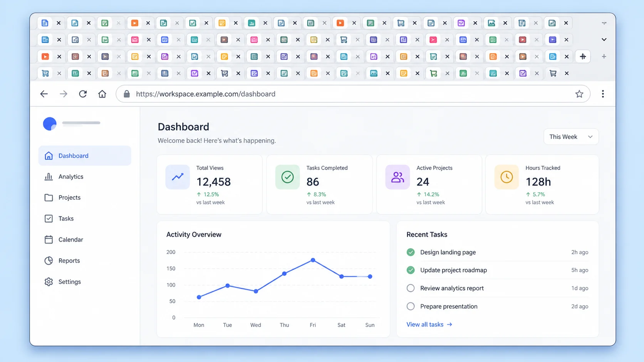Open the This Week dropdown
This screenshot has width=644, height=362.
571,137
